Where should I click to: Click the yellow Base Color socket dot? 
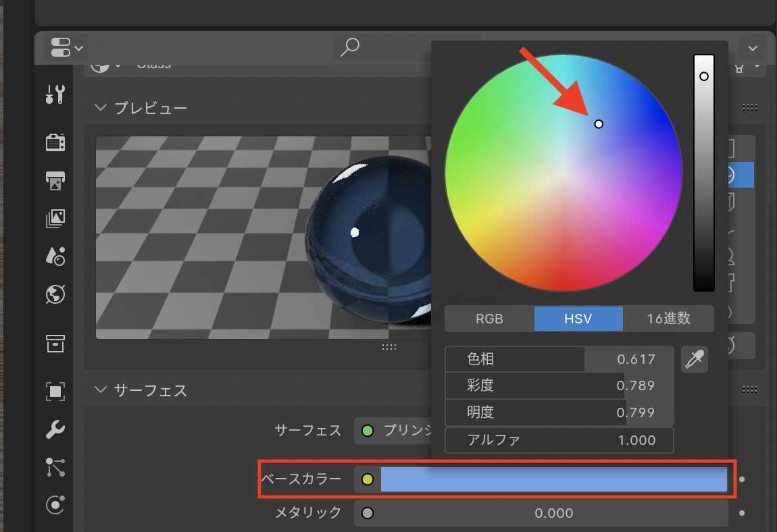[368, 479]
